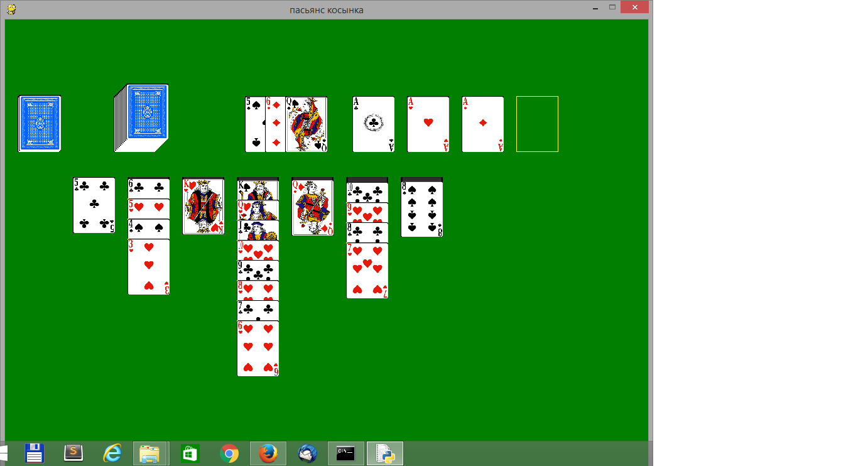
Task: Select the 3 of hearts tableau card
Action: pos(149,267)
